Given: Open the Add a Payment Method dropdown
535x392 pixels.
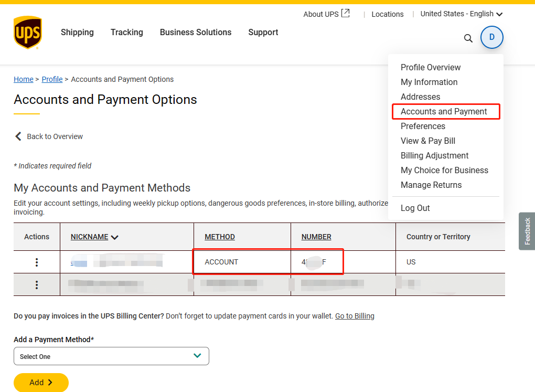Looking at the screenshot, I should 111,356.
